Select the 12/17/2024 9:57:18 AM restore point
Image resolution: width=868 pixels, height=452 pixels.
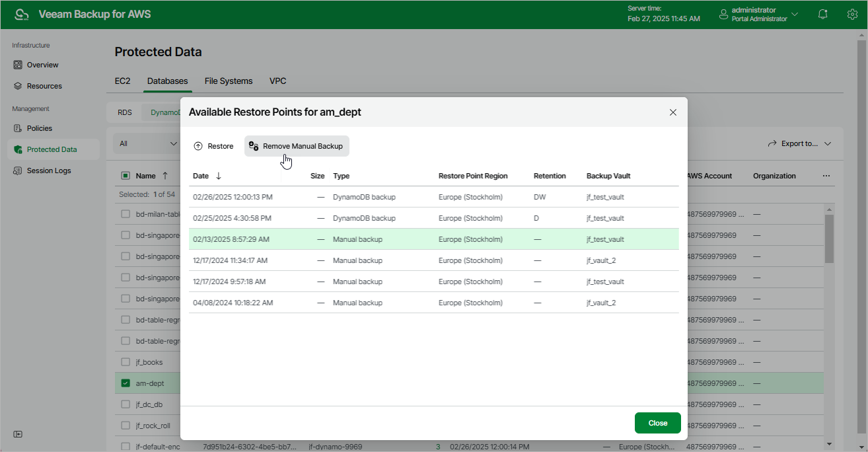(433, 282)
